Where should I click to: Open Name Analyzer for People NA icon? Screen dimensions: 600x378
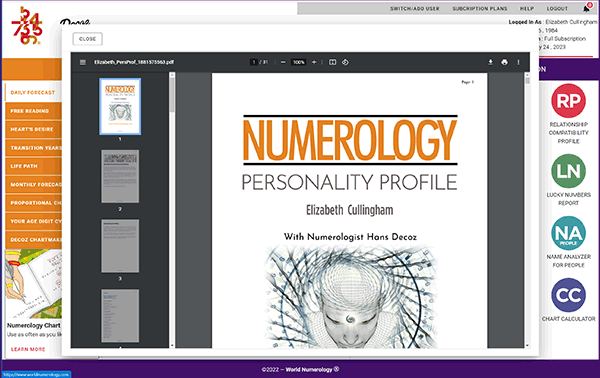568,233
